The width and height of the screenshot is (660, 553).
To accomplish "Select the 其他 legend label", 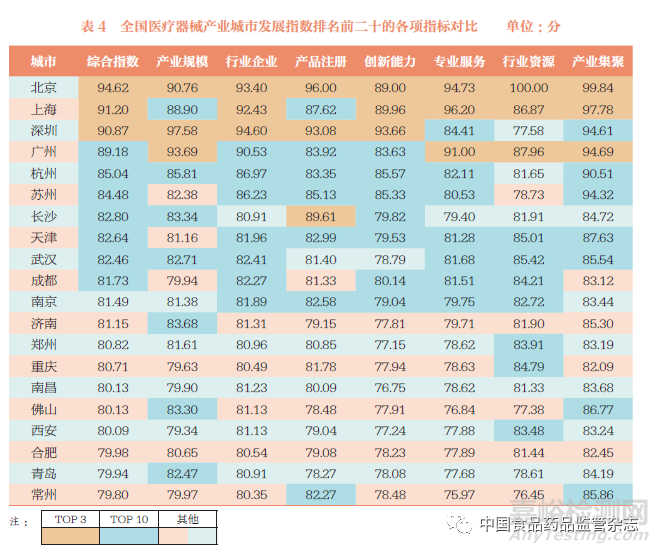I will [x=186, y=520].
